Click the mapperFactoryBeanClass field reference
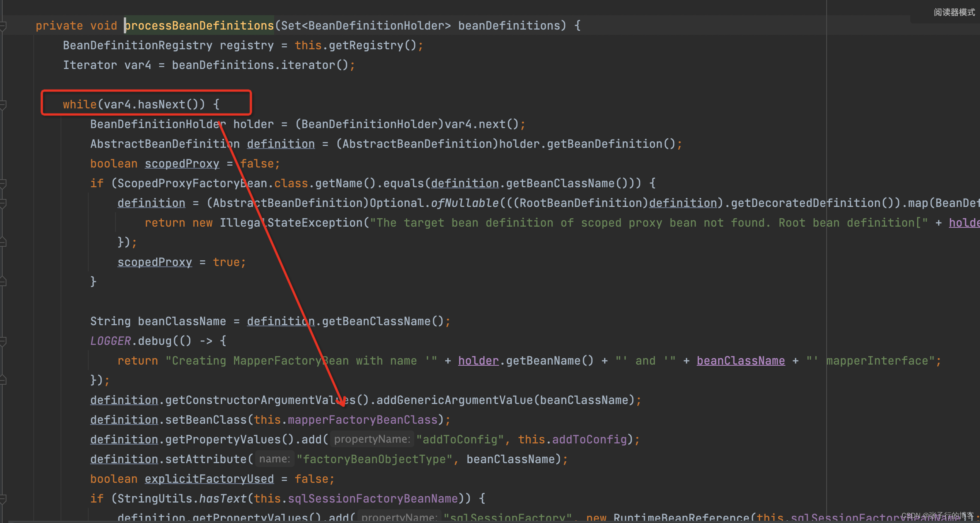The image size is (980, 523). 362,420
